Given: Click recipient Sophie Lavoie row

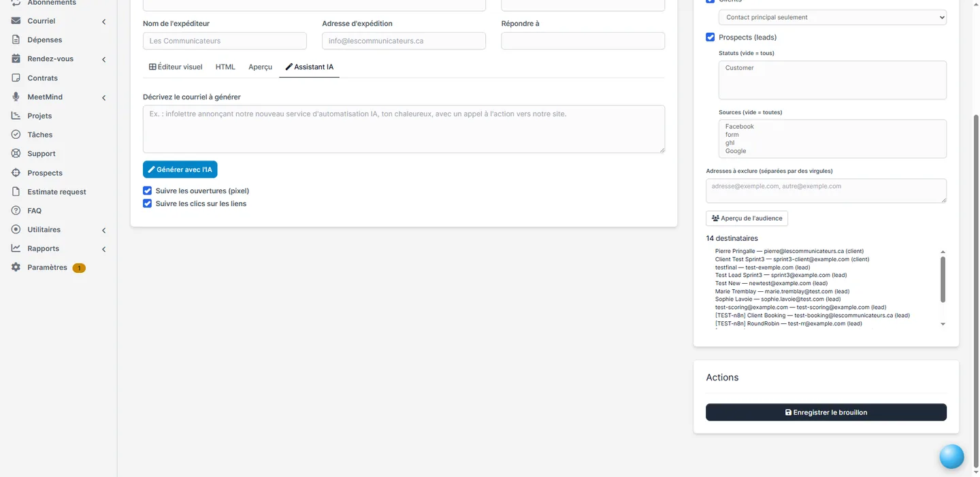Looking at the screenshot, I should click(x=777, y=299).
